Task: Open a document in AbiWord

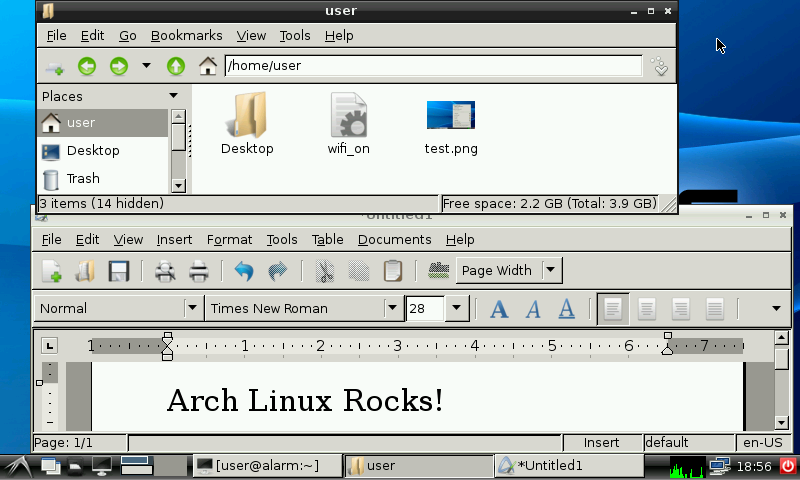Action: (x=85, y=271)
